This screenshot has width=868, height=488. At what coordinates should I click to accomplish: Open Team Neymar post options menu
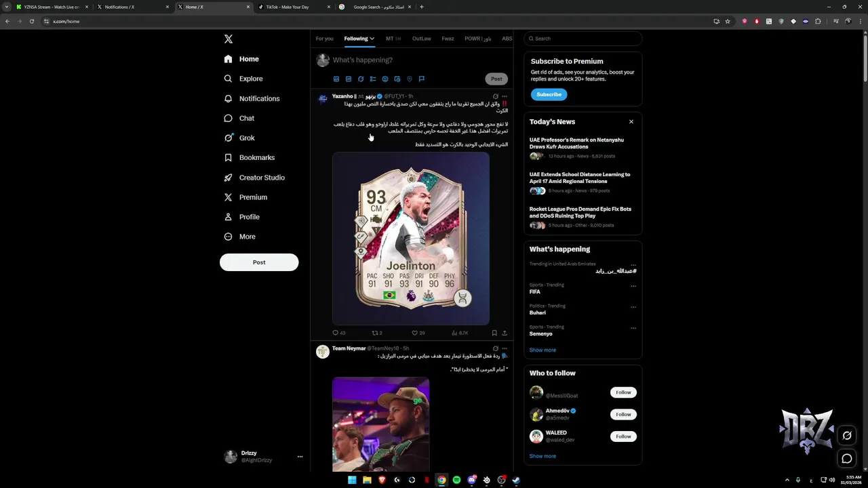[505, 348]
